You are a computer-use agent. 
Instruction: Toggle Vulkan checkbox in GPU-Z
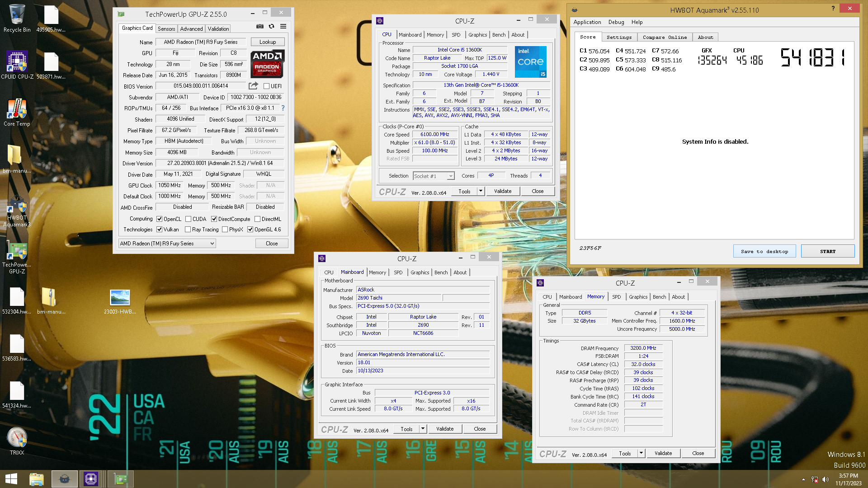(160, 230)
